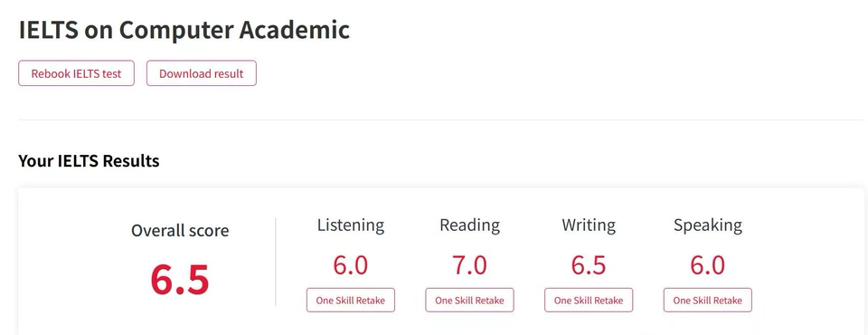Choose One Skill Retake for Reading

469,300
